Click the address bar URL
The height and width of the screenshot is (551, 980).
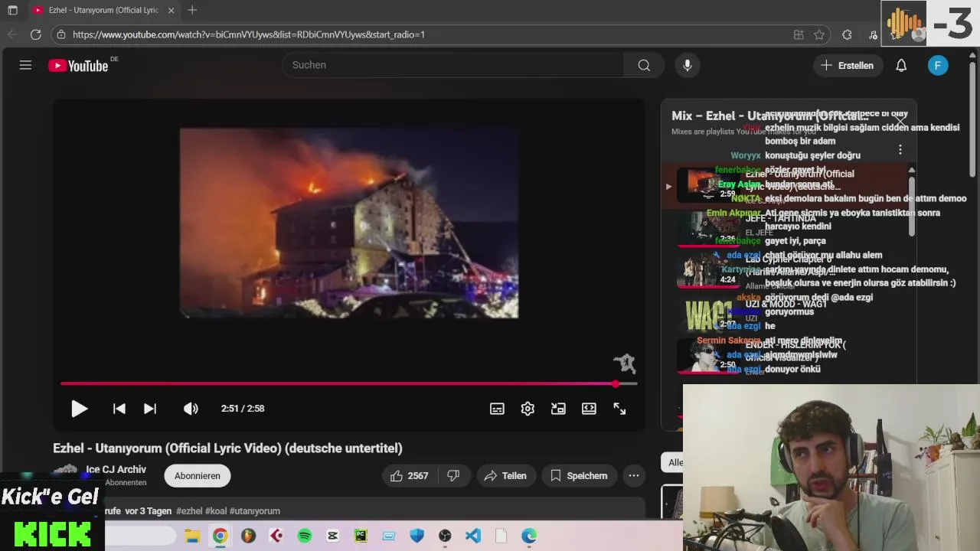coord(249,34)
